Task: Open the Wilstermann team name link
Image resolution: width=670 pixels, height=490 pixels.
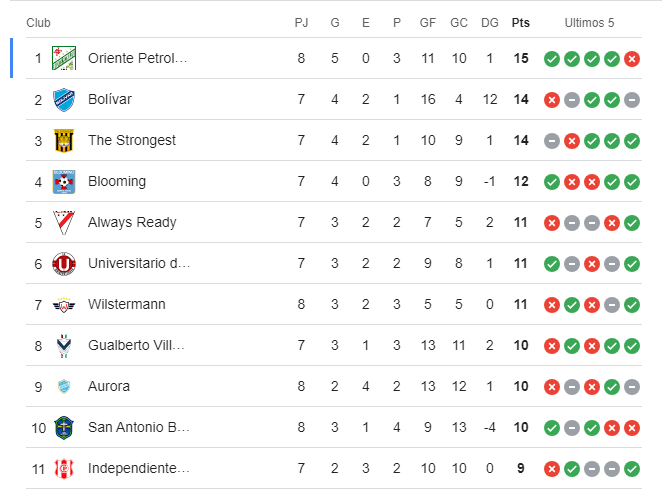Action: [126, 304]
